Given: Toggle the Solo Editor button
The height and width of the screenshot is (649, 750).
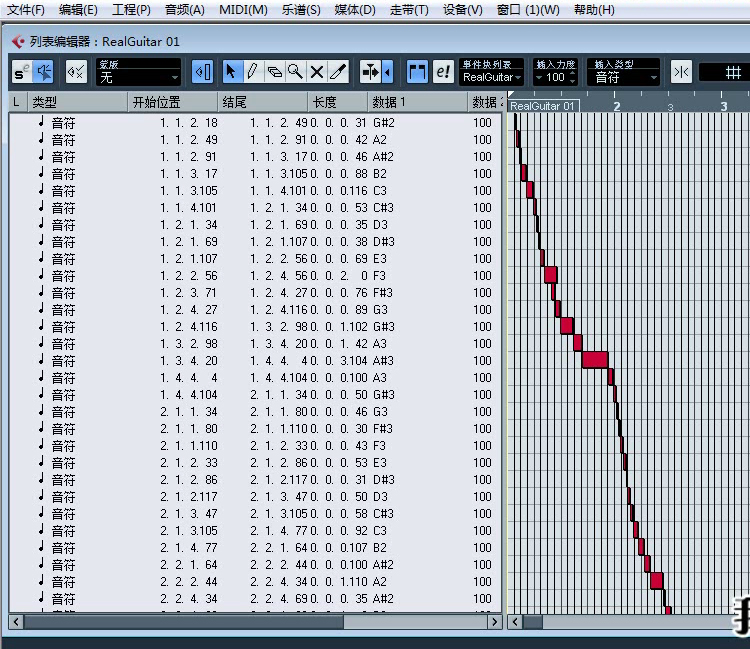Looking at the screenshot, I should click(21, 72).
